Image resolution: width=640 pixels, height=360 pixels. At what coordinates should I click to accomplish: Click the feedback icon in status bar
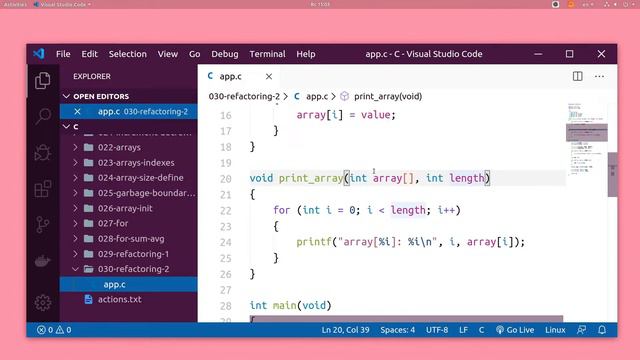pos(582,330)
